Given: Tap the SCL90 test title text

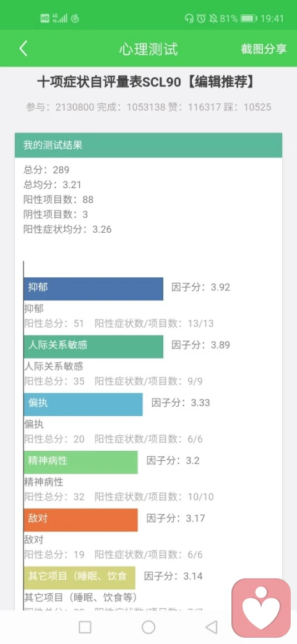Looking at the screenshot, I should pos(145,82).
